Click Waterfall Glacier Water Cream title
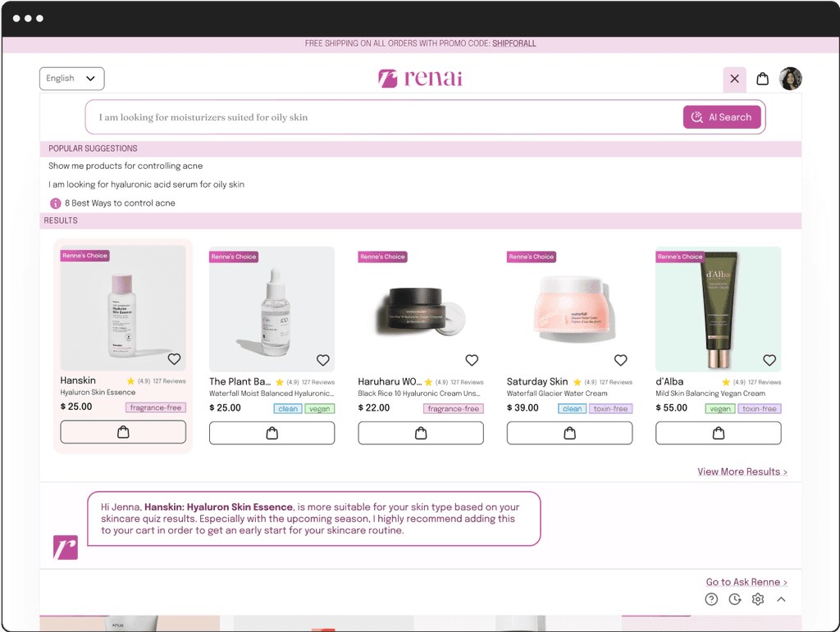840x632 pixels. pos(557,393)
